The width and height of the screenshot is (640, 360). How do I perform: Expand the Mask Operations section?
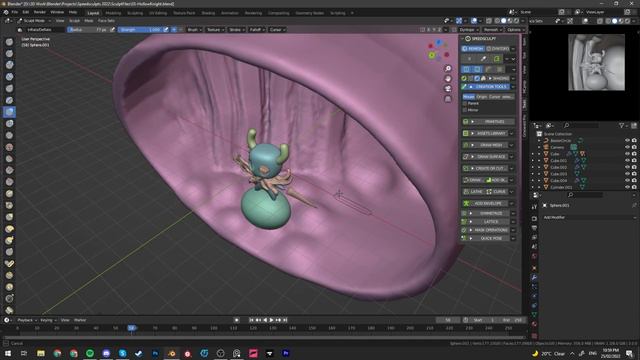click(489, 230)
